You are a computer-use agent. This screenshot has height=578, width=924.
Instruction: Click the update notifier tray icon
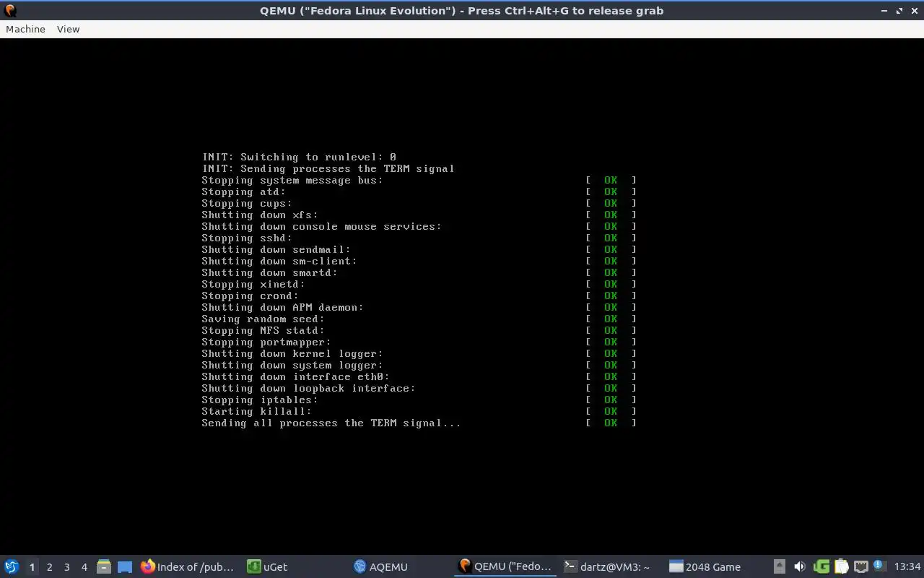[x=879, y=566]
